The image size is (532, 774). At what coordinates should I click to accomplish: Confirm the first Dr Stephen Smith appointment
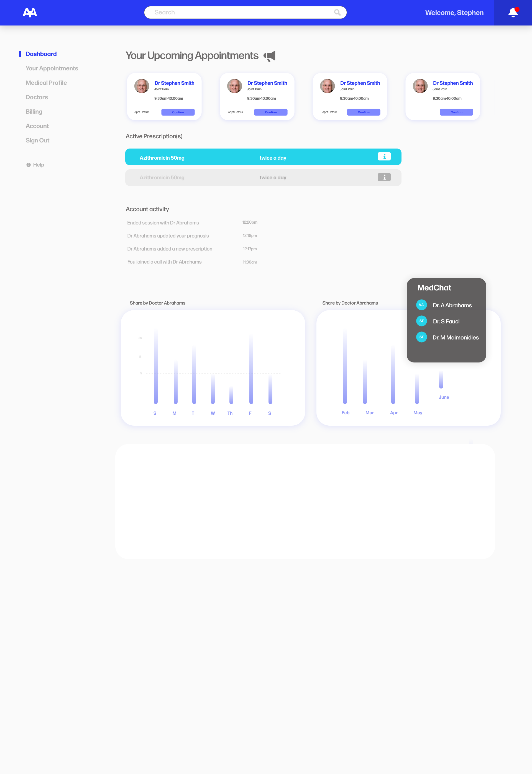[178, 112]
